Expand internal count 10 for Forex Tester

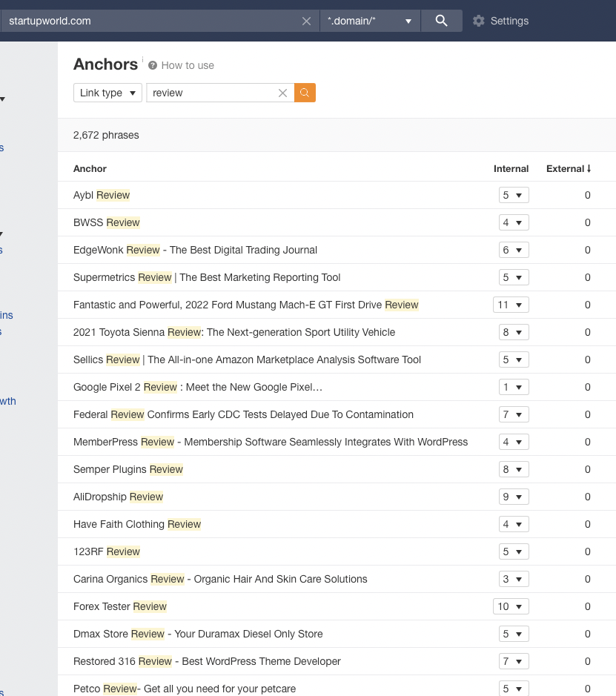coord(511,606)
